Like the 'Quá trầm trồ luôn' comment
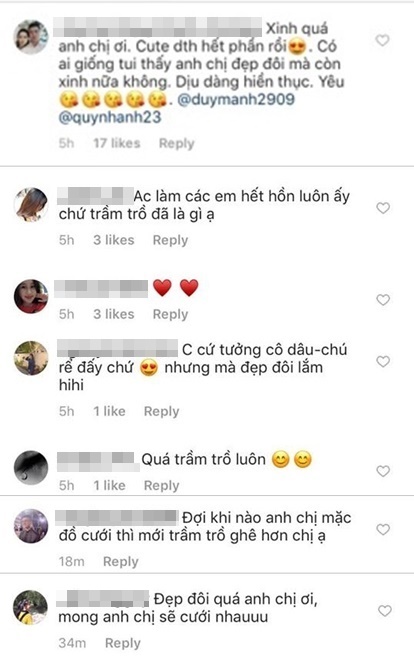Image resolution: width=414 pixels, height=660 pixels. (x=382, y=471)
